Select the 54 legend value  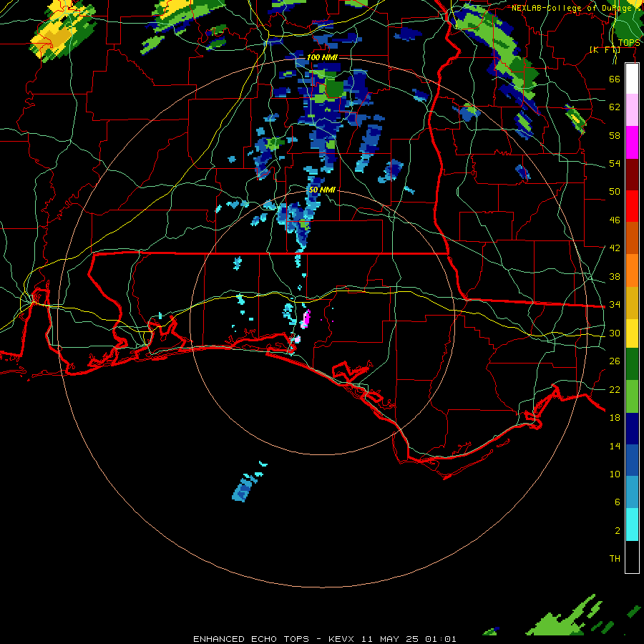(615, 163)
